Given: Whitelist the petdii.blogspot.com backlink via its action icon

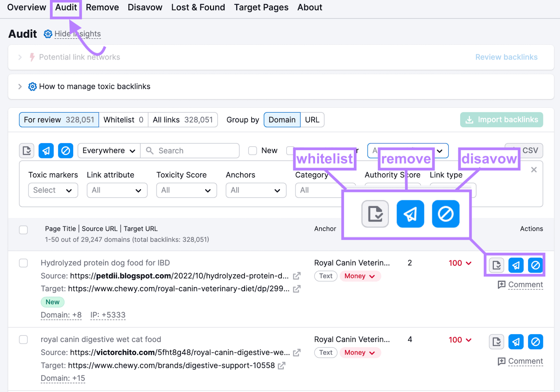Looking at the screenshot, I should [496, 265].
